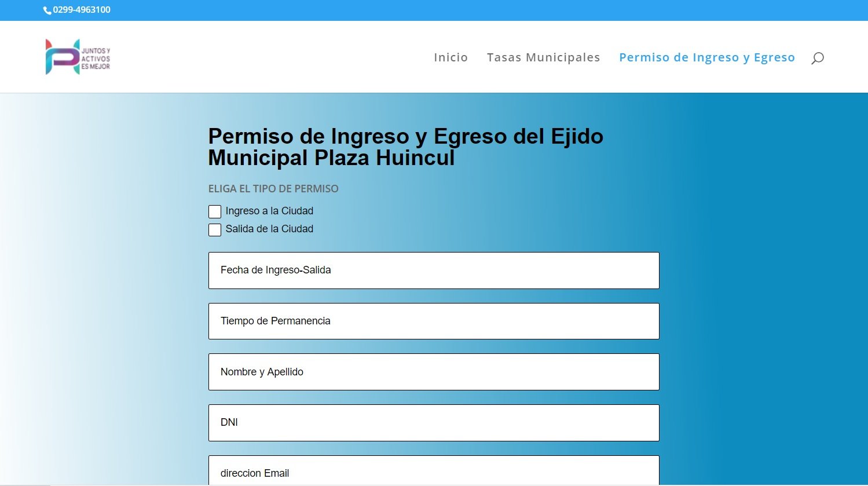Viewport: 868px width, 486px height.
Task: Open the Tasas Municipales menu item
Action: coord(543,57)
